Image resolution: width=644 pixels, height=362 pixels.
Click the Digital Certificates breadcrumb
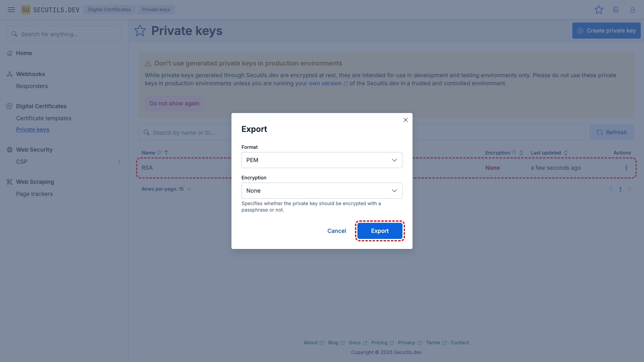coord(109,10)
